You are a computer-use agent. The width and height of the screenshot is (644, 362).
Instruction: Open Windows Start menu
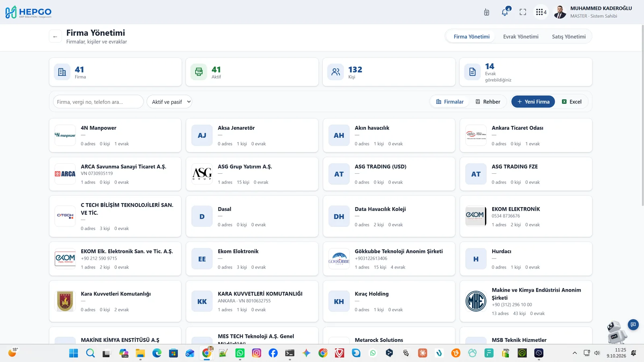pyautogui.click(x=74, y=353)
